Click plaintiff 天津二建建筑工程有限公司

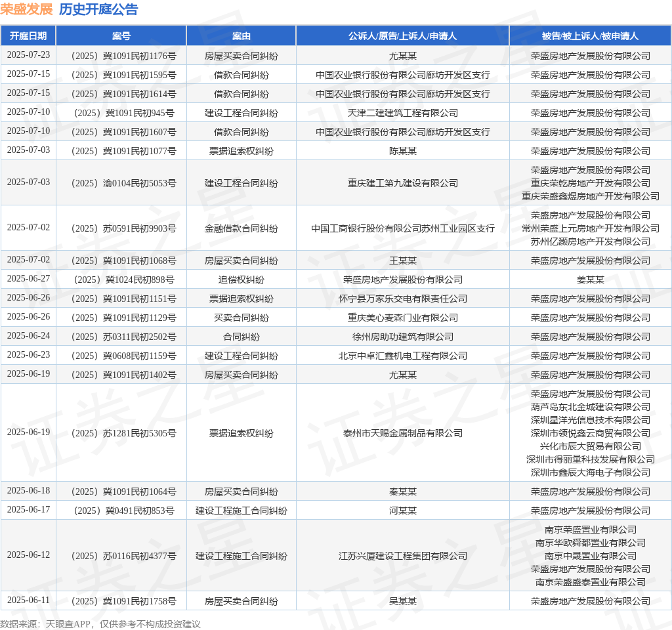click(x=402, y=113)
